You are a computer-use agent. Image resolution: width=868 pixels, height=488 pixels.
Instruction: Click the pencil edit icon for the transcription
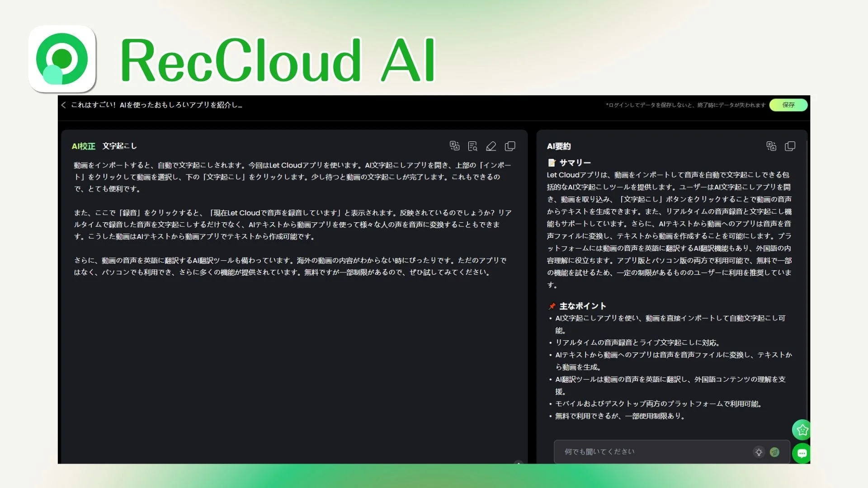click(x=491, y=146)
